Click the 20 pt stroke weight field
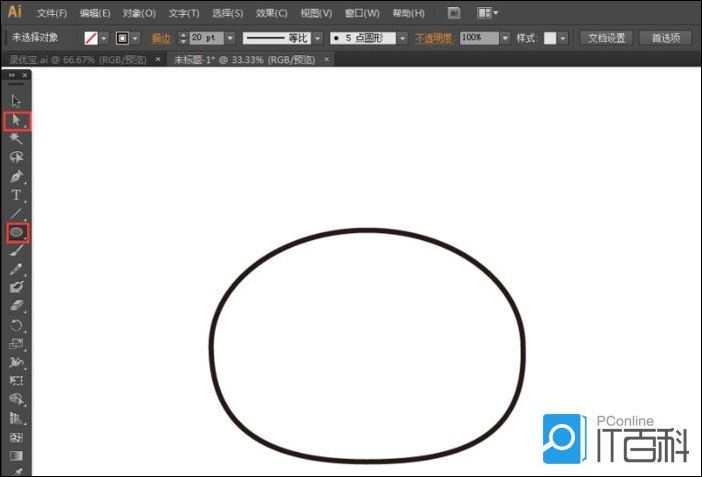 (207, 38)
